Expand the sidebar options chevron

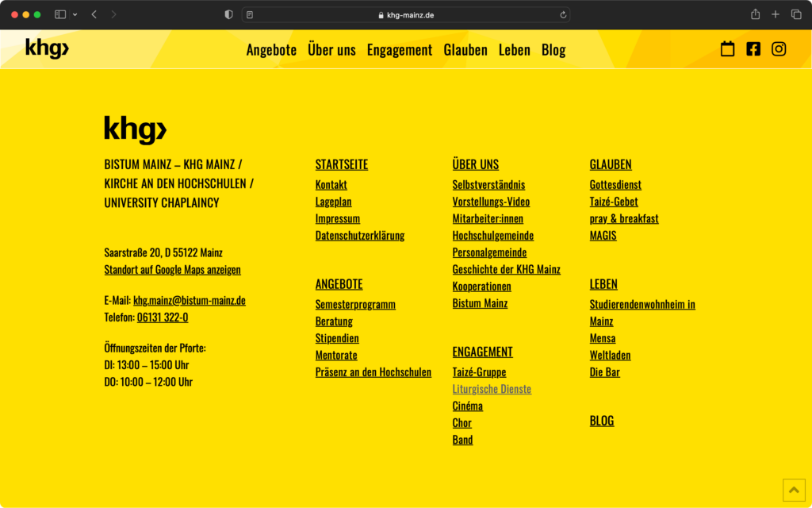click(74, 13)
